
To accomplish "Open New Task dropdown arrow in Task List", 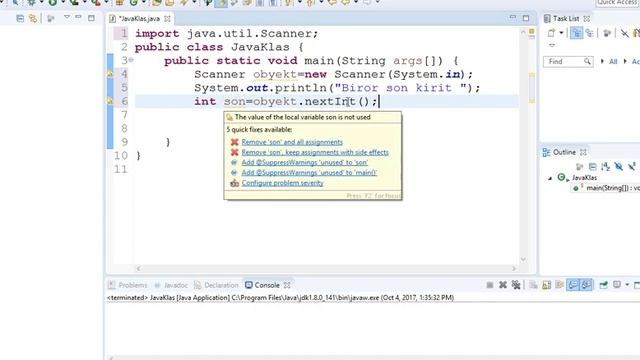I will 561,33.
